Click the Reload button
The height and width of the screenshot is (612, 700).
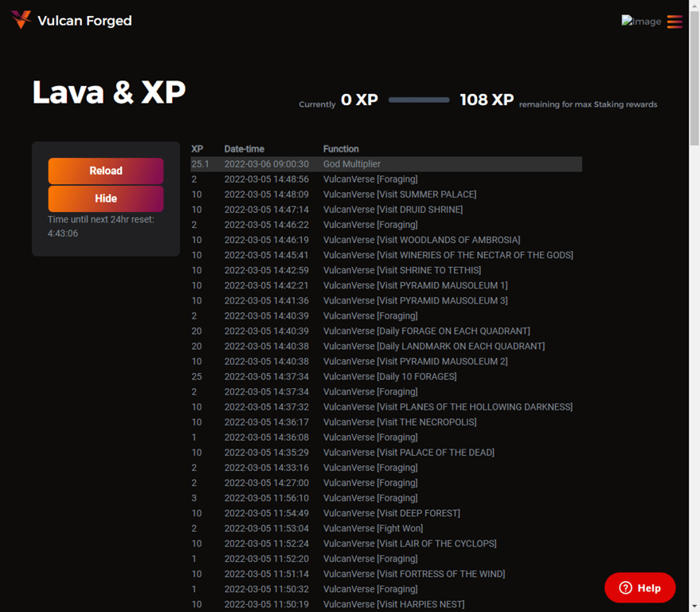(x=106, y=171)
